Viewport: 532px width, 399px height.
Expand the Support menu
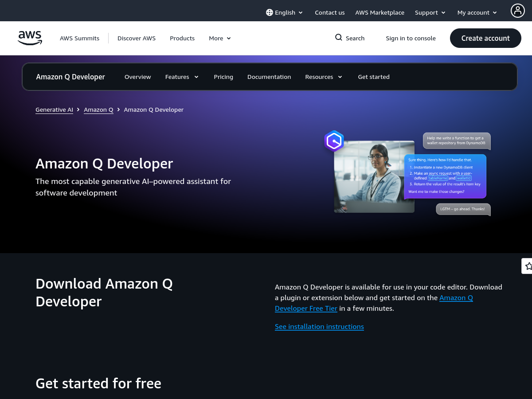[430, 12]
